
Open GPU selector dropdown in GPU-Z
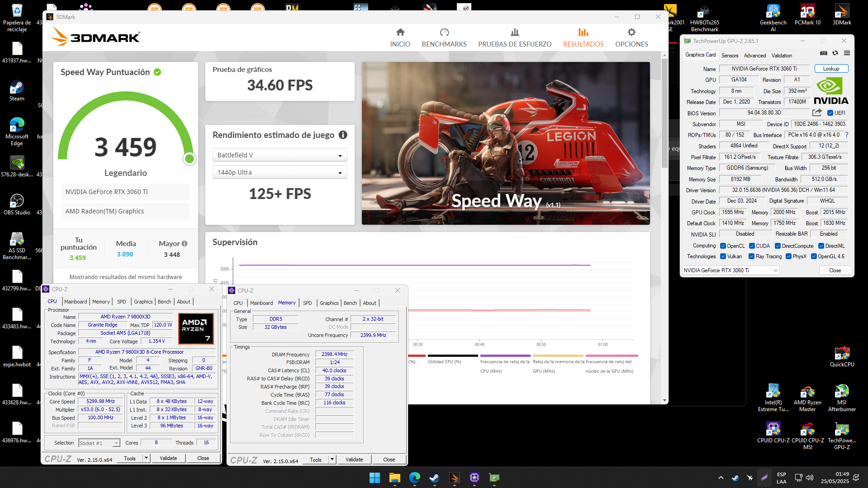coord(730,270)
